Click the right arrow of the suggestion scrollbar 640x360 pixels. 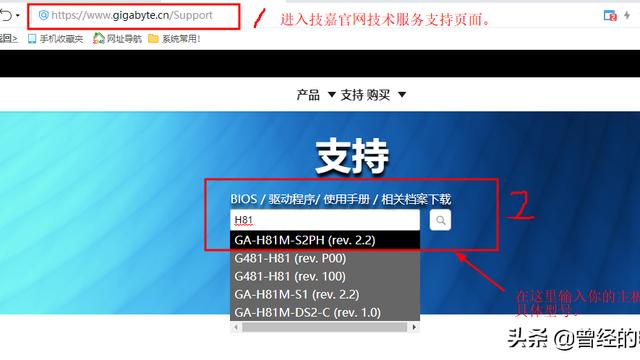coord(414,327)
